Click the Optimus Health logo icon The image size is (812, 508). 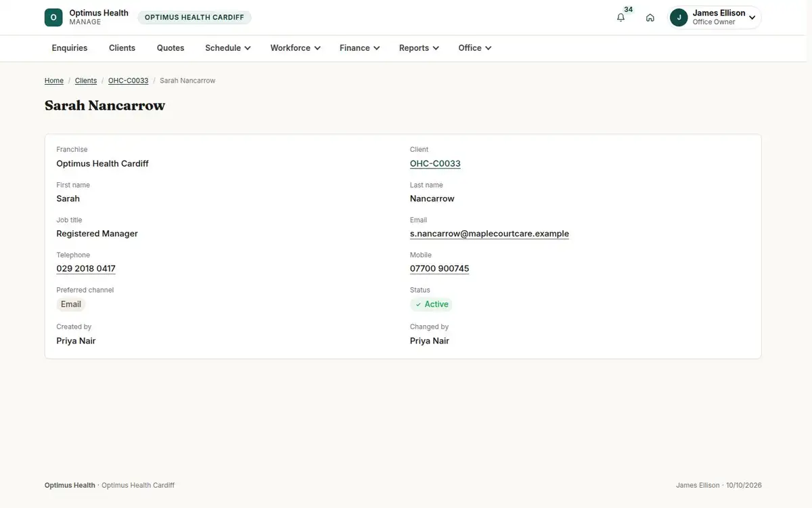(x=53, y=18)
